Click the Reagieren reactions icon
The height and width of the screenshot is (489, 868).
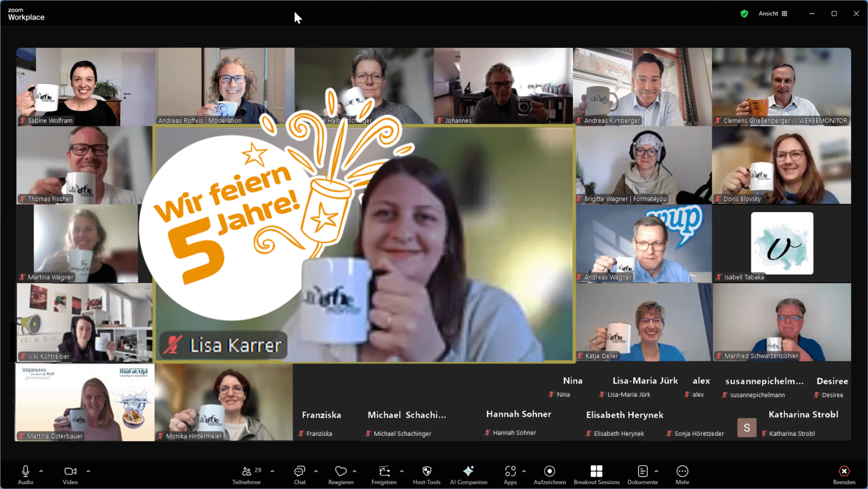point(341,471)
